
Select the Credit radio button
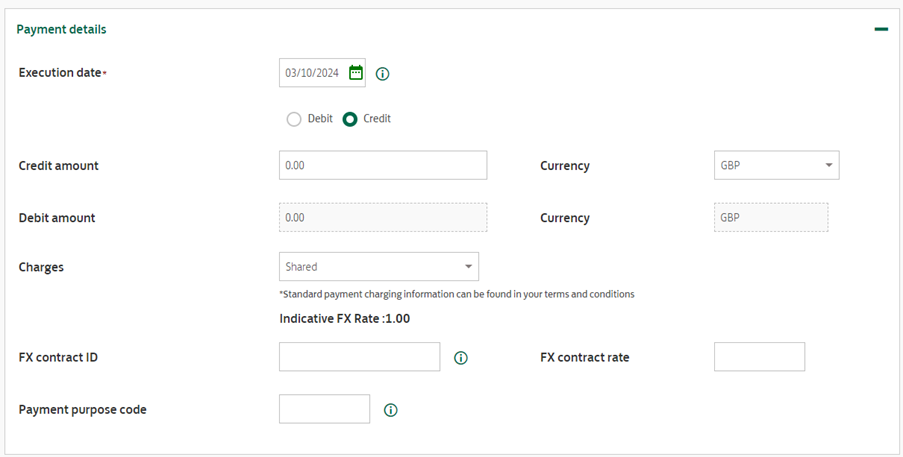(x=350, y=119)
